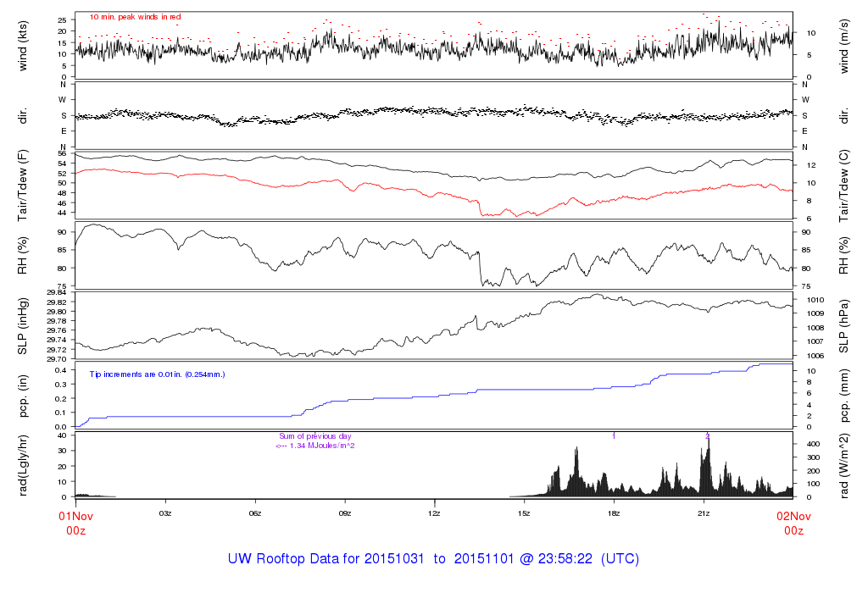Click the '02Nov' end date label
868x593 pixels.
pos(793,517)
